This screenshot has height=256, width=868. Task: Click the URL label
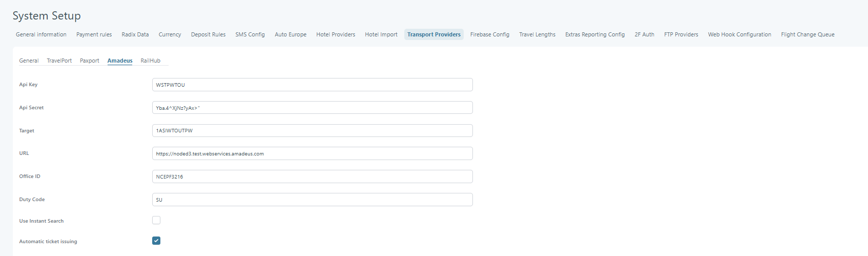coord(24,153)
